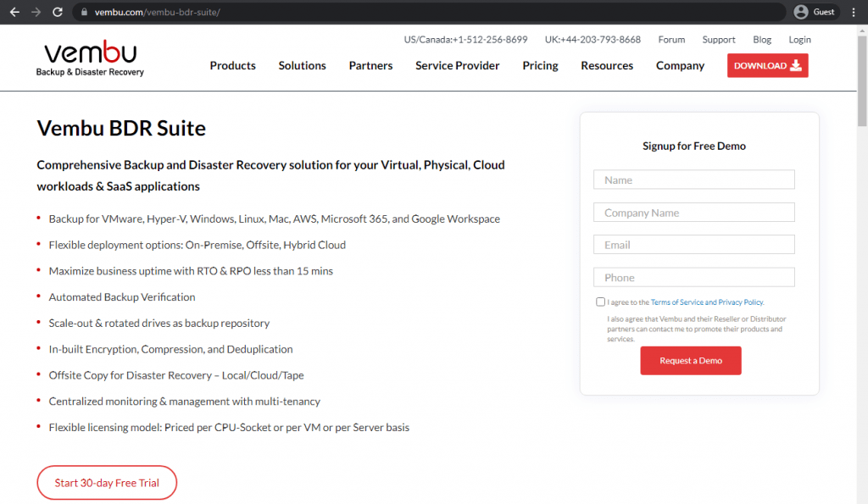Click the In-built Encryption bullet text
Viewport: 868px width, 504px height.
170,349
